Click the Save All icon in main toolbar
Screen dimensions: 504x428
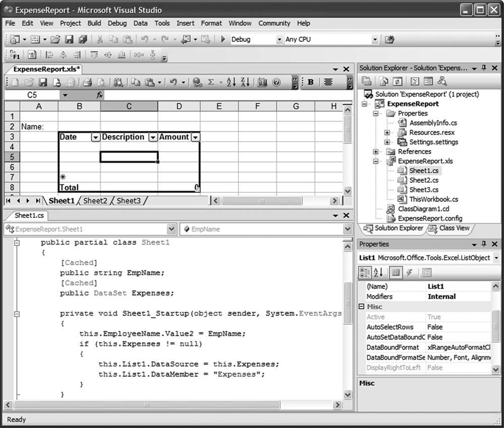(83, 39)
